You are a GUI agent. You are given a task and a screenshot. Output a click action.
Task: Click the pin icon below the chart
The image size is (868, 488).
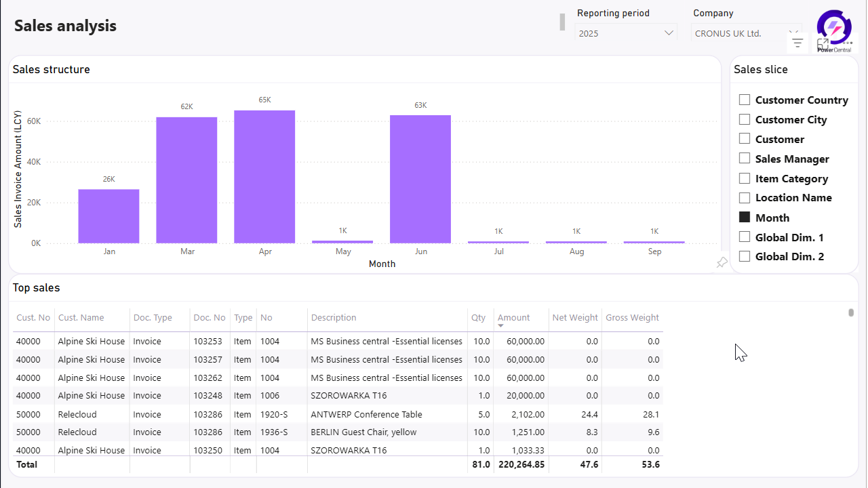point(722,263)
